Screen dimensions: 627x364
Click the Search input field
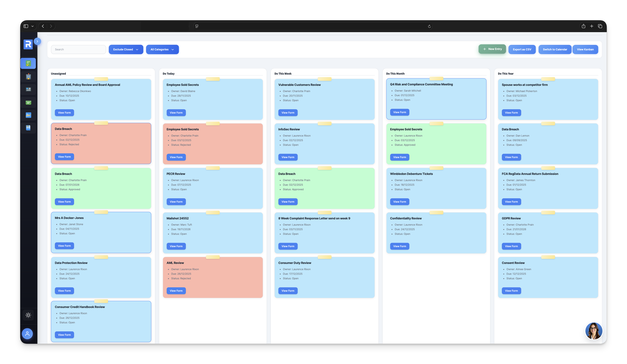coord(79,49)
